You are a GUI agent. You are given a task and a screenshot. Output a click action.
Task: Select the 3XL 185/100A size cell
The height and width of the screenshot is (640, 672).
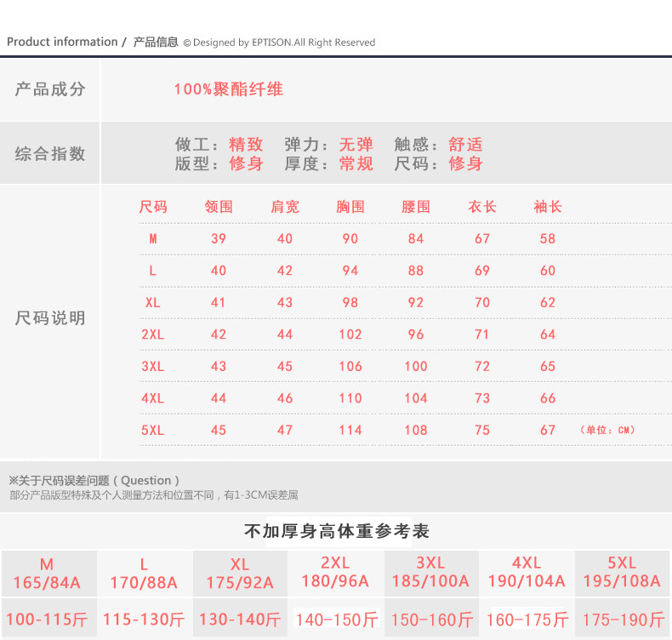coord(430,574)
